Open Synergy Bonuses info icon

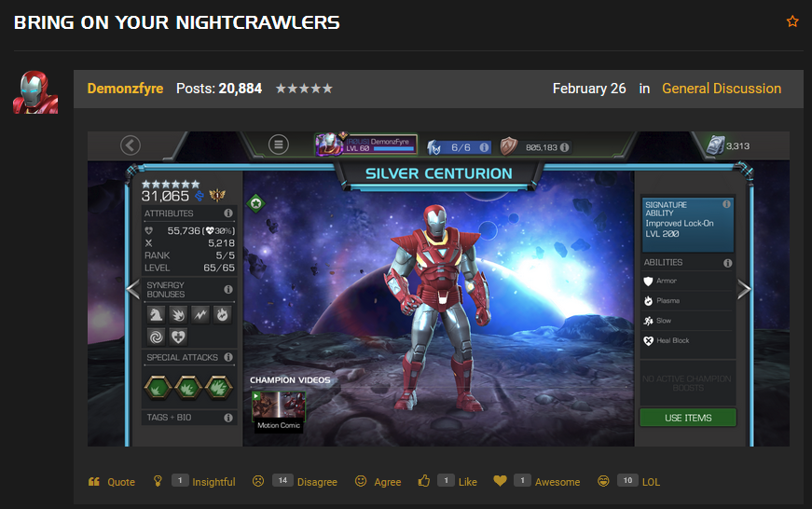(228, 289)
